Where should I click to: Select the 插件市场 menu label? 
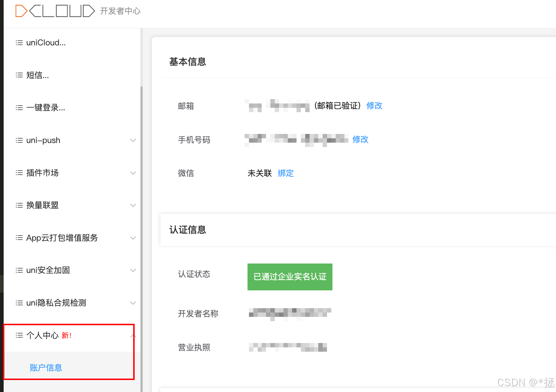click(x=42, y=173)
